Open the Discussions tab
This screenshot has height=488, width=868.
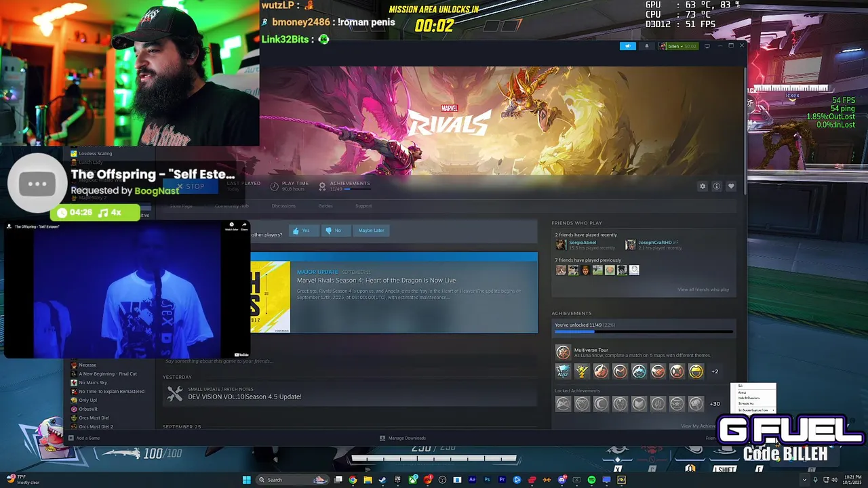point(283,206)
